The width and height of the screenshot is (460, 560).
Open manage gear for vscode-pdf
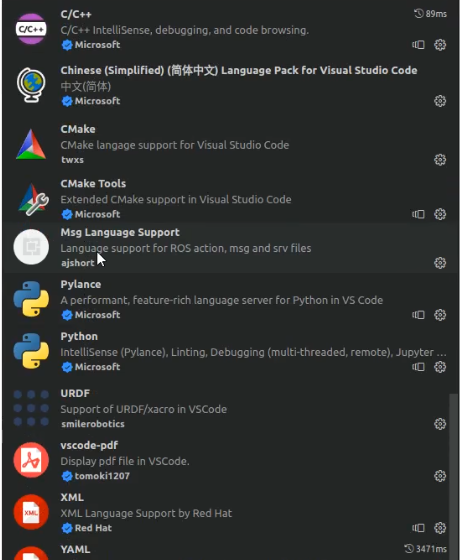[x=440, y=476]
